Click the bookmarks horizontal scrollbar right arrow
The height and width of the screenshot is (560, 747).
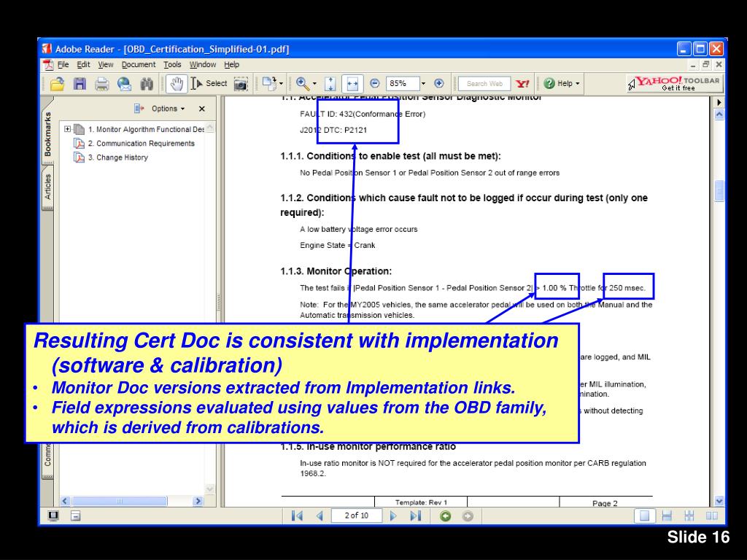click(198, 501)
